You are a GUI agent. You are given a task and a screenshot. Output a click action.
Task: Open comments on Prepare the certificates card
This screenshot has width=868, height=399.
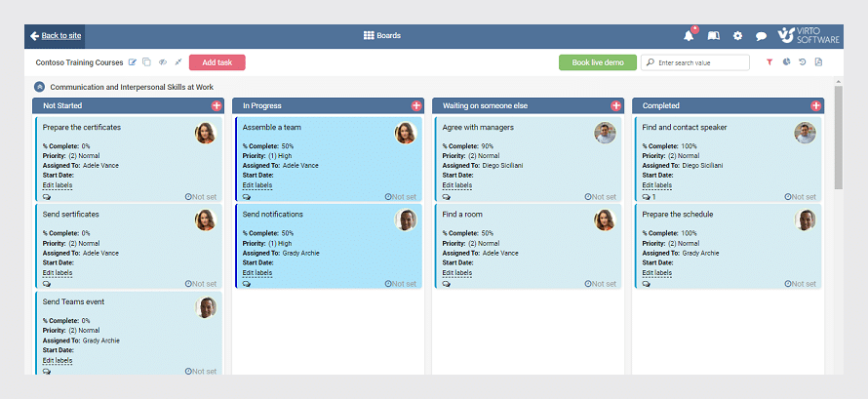pos(47,197)
